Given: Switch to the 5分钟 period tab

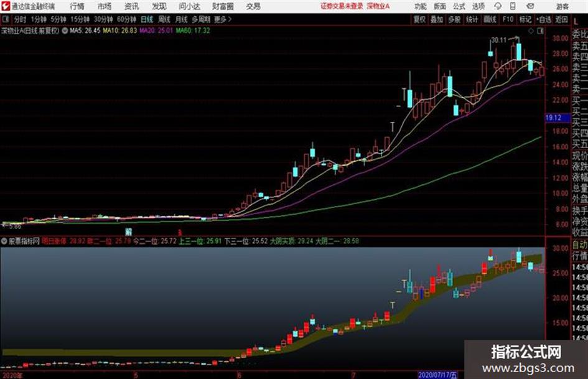Looking at the screenshot, I should (x=58, y=19).
